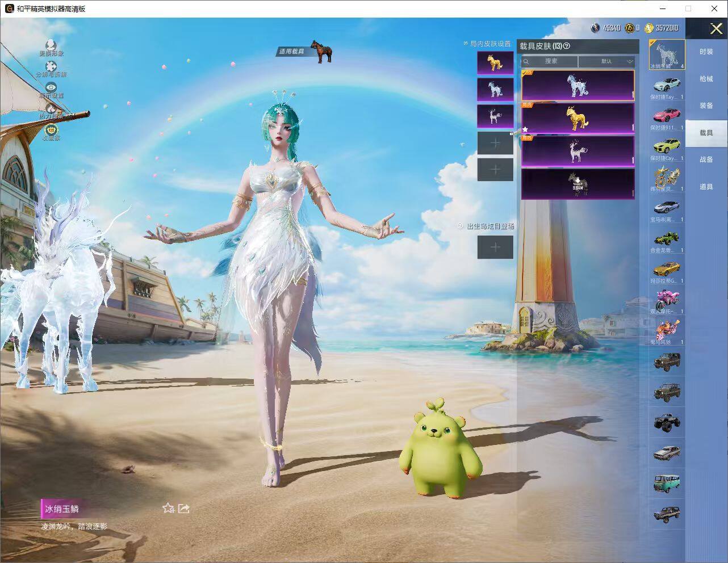Screen dimensions: 728x563
Task: Add an entrance effect under 出生岛炫目登场
Action: click(495, 247)
